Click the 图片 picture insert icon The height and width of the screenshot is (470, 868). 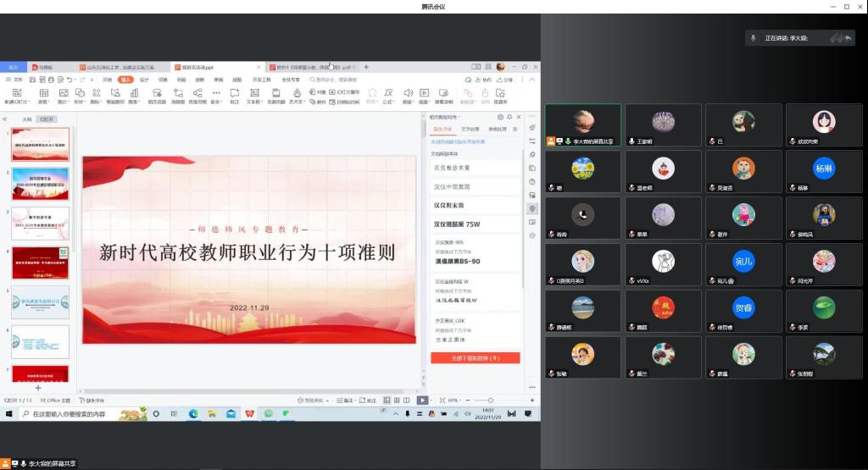coord(63,92)
